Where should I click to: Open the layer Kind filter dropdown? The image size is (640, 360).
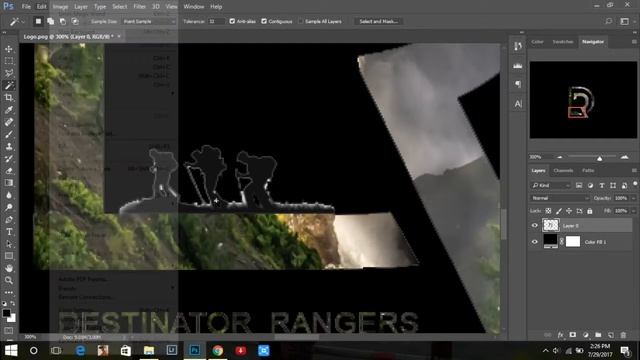(x=551, y=185)
